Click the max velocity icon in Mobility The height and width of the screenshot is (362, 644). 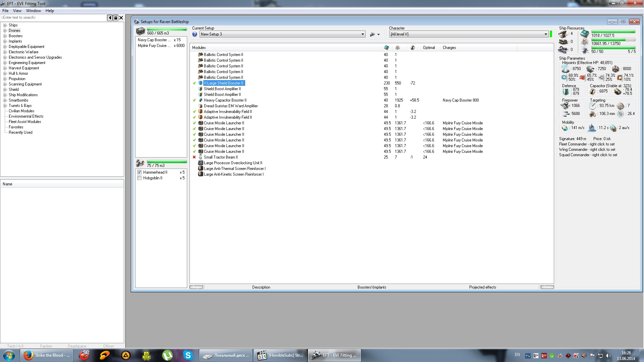tap(565, 128)
